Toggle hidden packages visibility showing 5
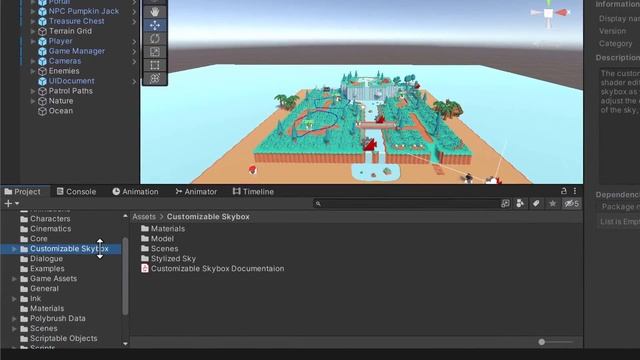This screenshot has height=360, width=640. (571, 203)
